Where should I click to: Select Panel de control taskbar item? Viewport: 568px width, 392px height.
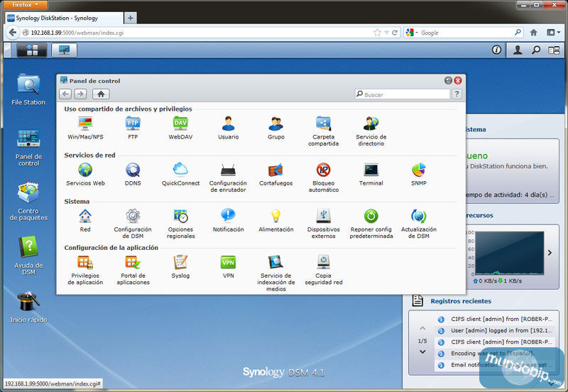point(64,50)
